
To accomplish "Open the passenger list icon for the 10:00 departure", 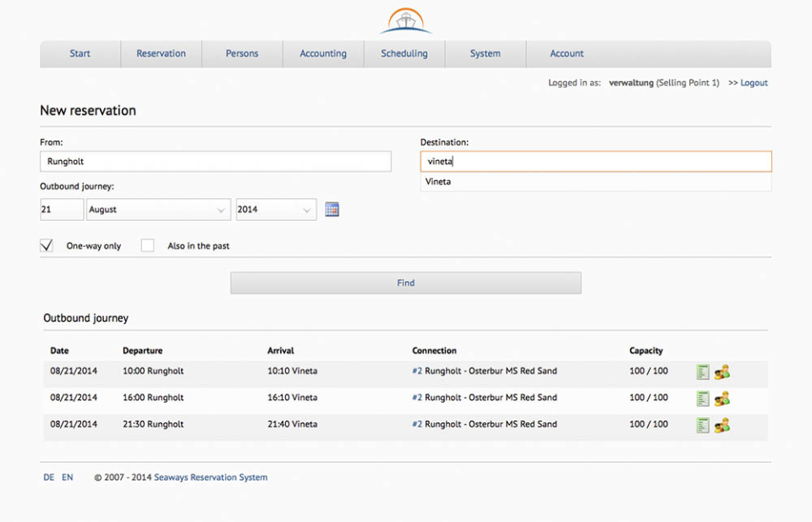I will point(721,371).
